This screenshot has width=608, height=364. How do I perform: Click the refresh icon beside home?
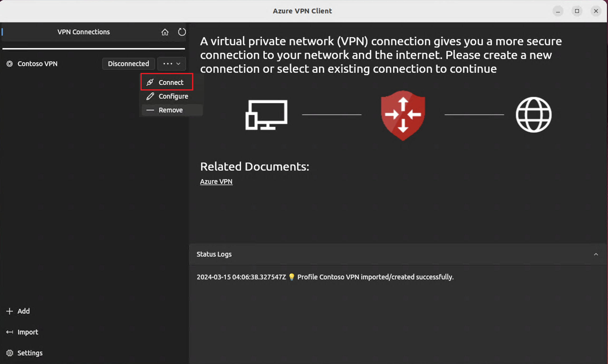182,32
